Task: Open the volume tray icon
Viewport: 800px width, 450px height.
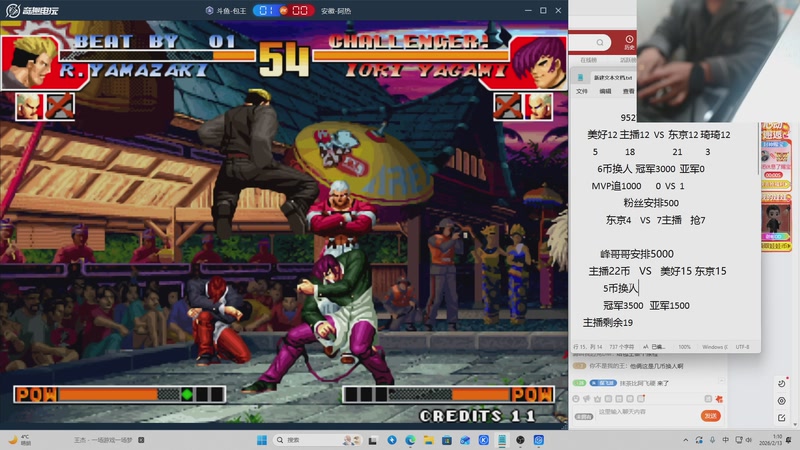Action: click(748, 440)
